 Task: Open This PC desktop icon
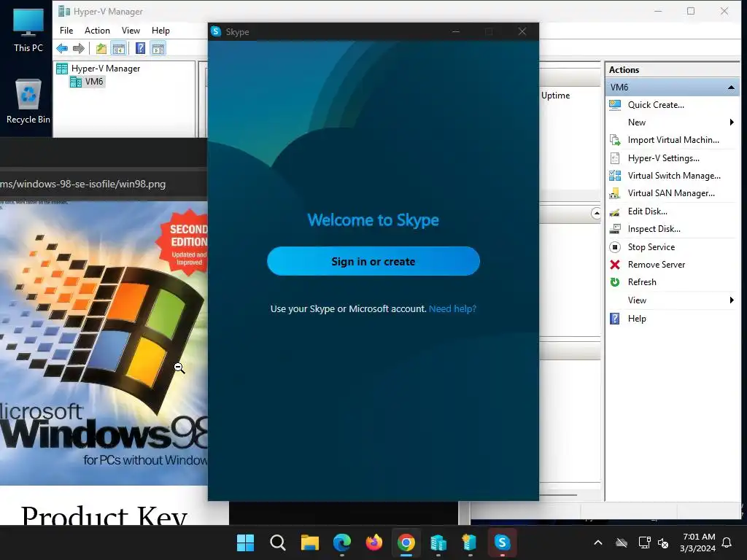(28, 29)
